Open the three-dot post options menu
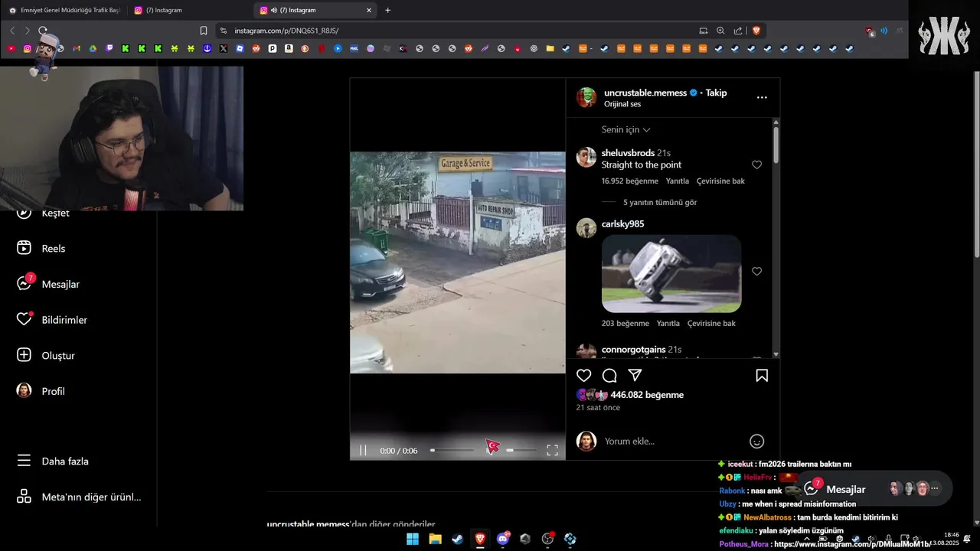The width and height of the screenshot is (980, 551). [x=762, y=97]
